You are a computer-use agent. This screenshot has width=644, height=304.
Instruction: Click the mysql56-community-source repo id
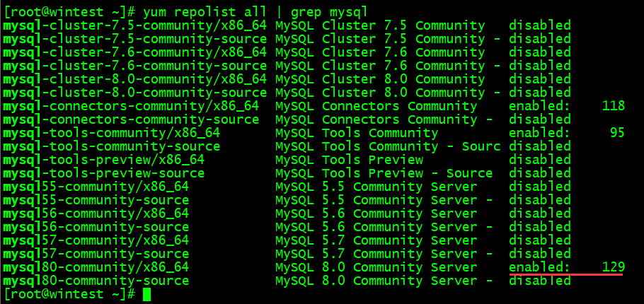[96, 227]
